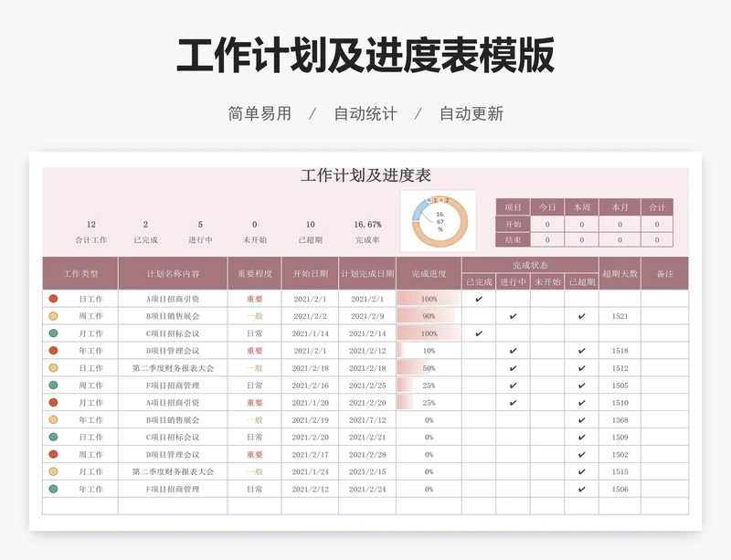731x560 pixels.
Task: Select the 完成进度 column header
Action: tap(429, 273)
